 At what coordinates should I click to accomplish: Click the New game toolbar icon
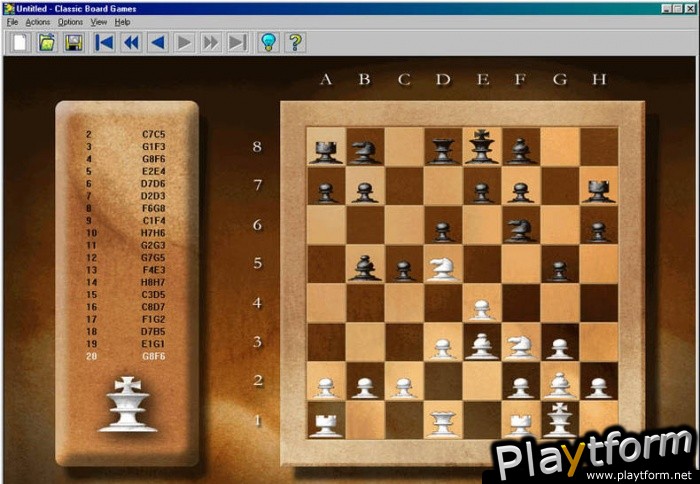(x=21, y=42)
